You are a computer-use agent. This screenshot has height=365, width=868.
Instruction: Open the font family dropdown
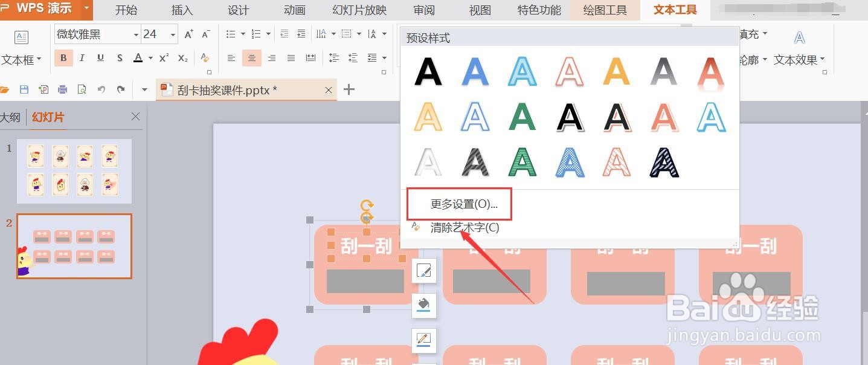pos(136,34)
